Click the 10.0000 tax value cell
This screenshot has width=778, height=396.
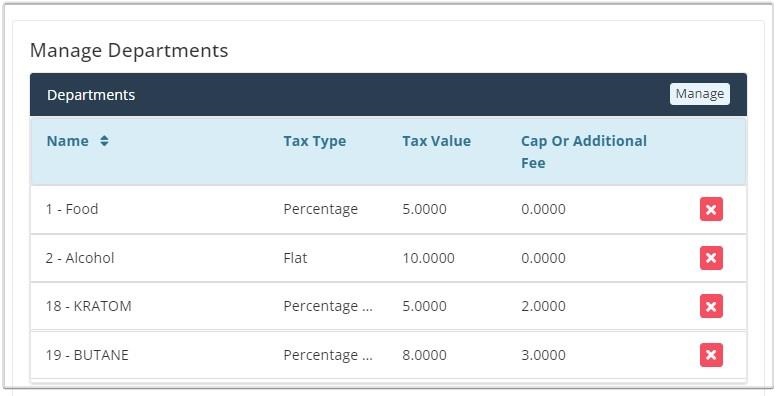coord(428,258)
